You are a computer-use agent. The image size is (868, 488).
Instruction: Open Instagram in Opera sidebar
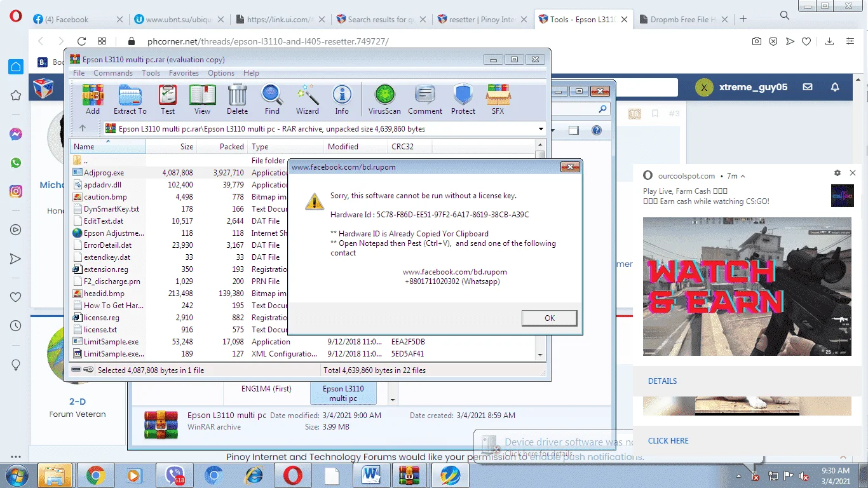tap(16, 191)
